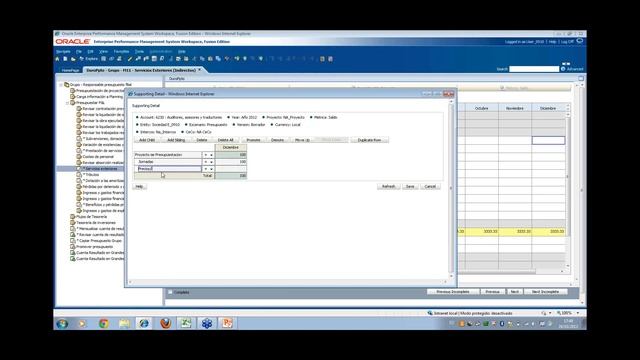The height and width of the screenshot is (360, 640).
Task: Click the Advanced search icon in the Workspace
Action: point(563,69)
